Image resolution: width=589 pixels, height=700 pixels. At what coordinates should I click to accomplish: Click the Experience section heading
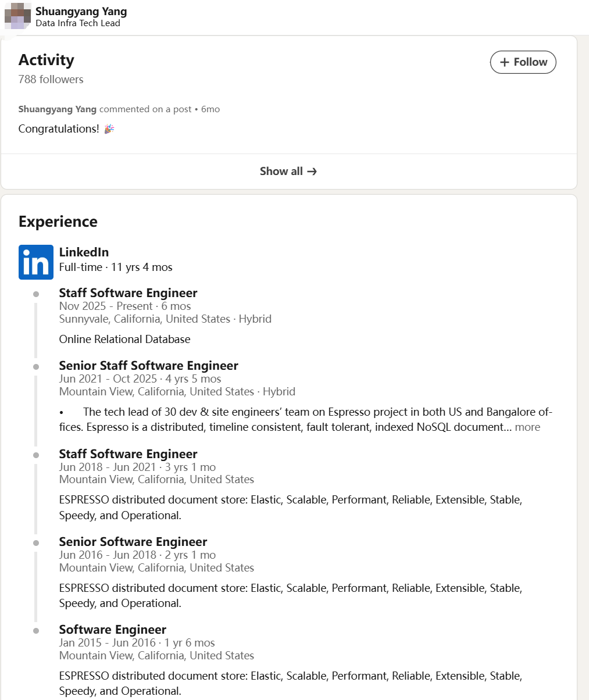tap(58, 222)
